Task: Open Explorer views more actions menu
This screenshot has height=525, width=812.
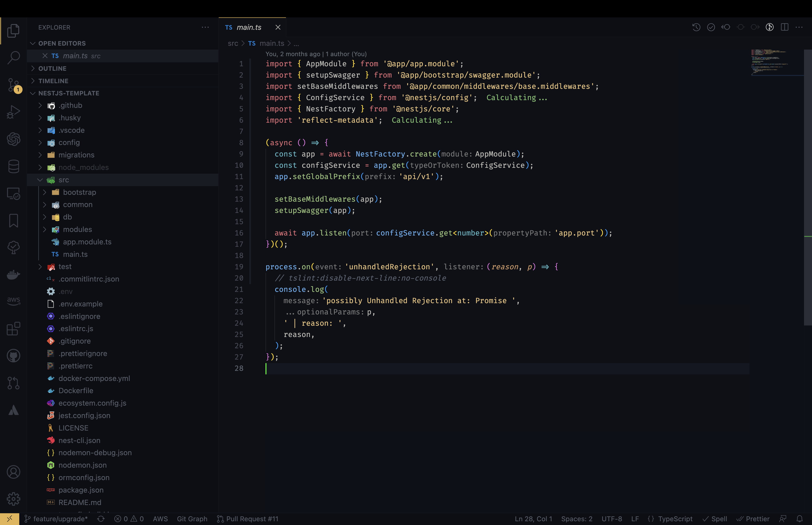Action: pyautogui.click(x=205, y=27)
